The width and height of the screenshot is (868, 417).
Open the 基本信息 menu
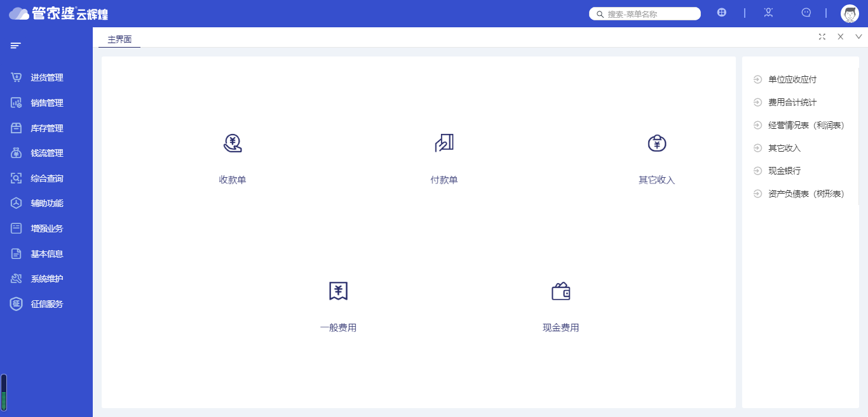click(46, 254)
